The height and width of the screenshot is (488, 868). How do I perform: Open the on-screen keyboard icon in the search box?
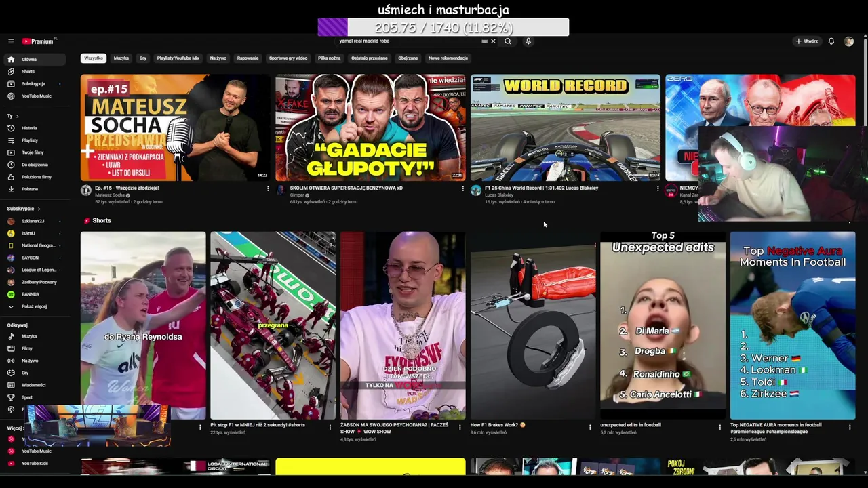click(x=484, y=41)
